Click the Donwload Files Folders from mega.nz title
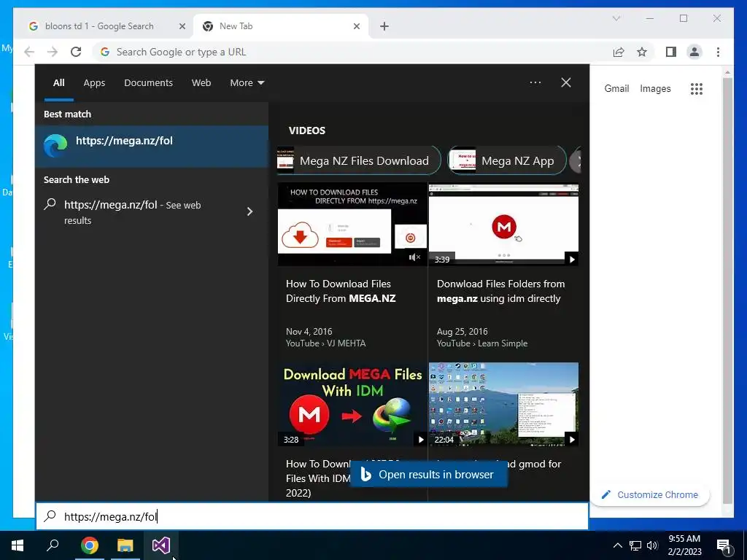The height and width of the screenshot is (560, 747). point(500,291)
